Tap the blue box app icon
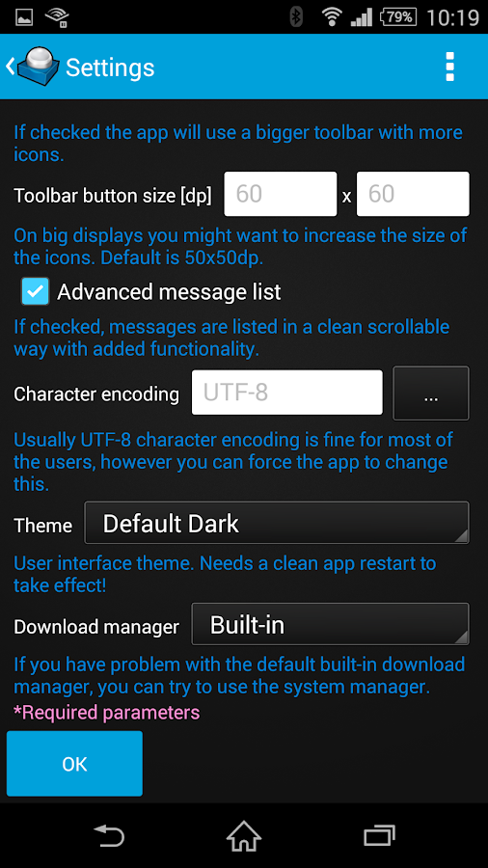Screen dimensions: 488x868 (39, 67)
